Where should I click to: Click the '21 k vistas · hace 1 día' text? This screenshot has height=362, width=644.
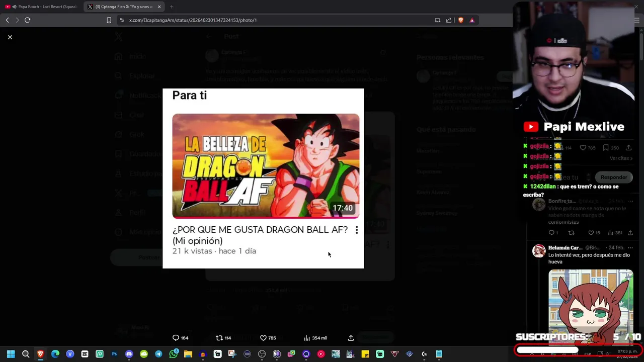214,251
